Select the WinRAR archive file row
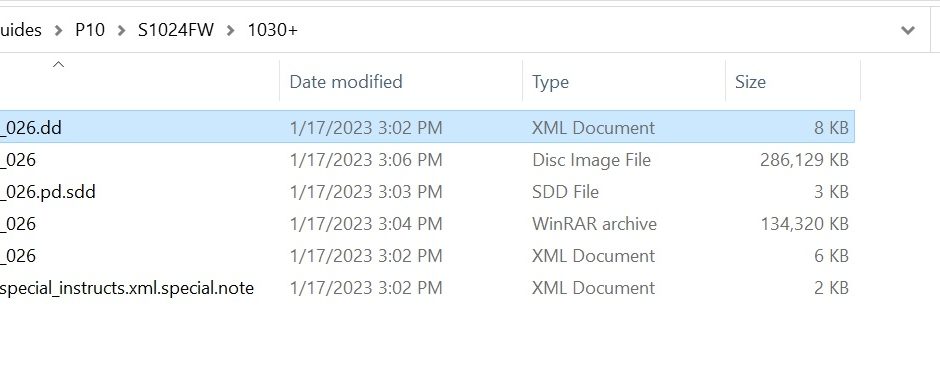 [x=427, y=224]
